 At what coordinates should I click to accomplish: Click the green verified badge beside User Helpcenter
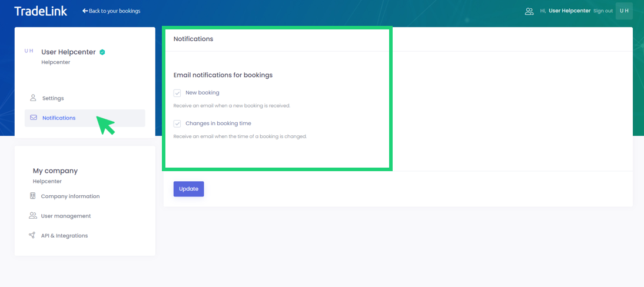(102, 52)
